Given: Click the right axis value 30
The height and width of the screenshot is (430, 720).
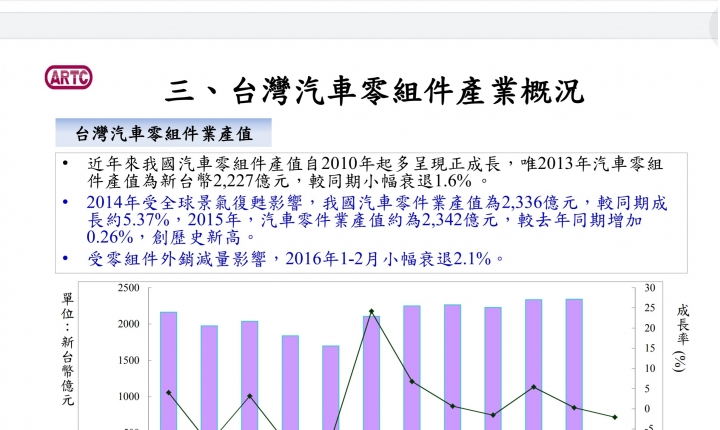Looking at the screenshot, I should (650, 288).
